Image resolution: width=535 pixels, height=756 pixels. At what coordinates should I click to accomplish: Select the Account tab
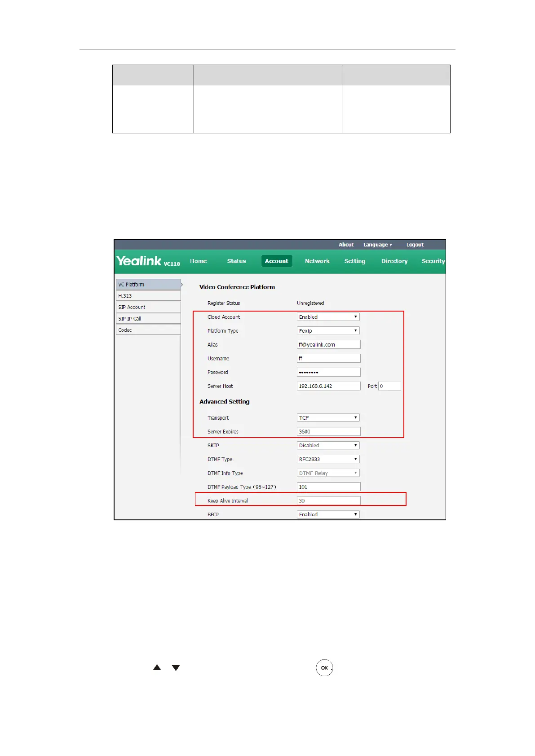click(x=277, y=261)
